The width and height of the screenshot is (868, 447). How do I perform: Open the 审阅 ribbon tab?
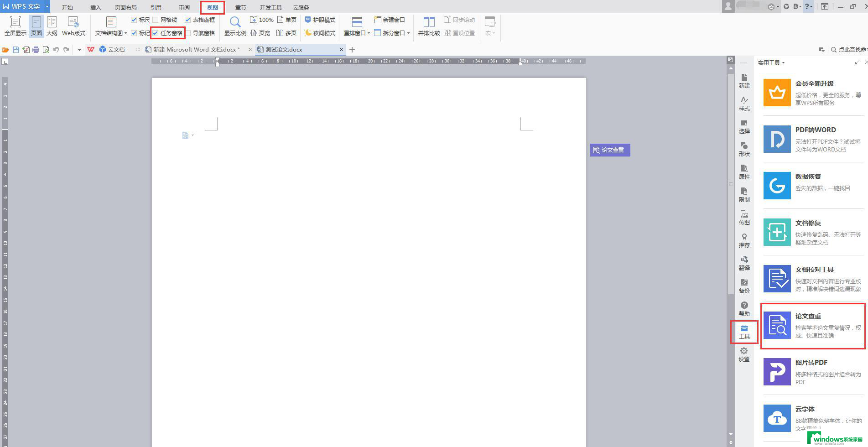click(x=184, y=7)
